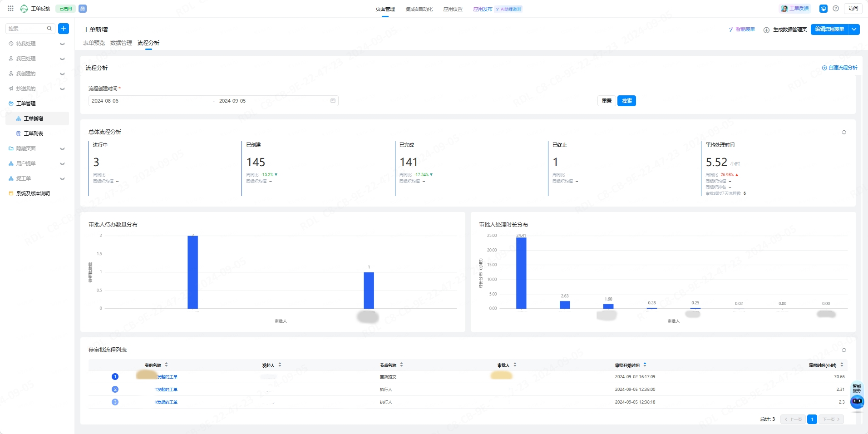The width and height of the screenshot is (868, 434).
Task: Click the blue plus add button
Action: [x=64, y=29]
